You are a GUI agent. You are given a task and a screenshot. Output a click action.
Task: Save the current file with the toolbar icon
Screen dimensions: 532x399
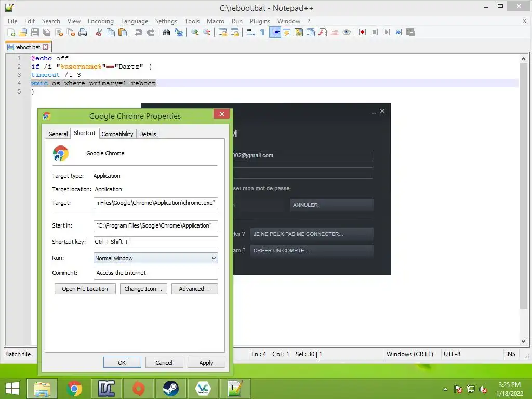(35, 32)
